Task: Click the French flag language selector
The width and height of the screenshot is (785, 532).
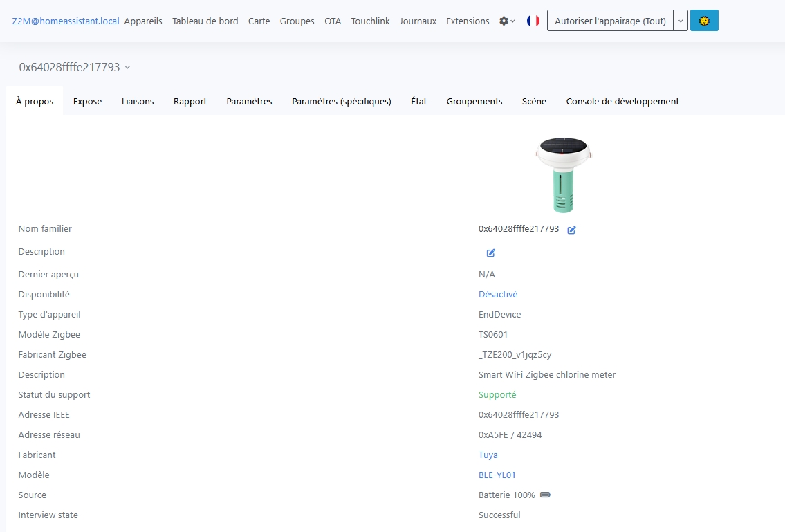Action: pos(533,21)
